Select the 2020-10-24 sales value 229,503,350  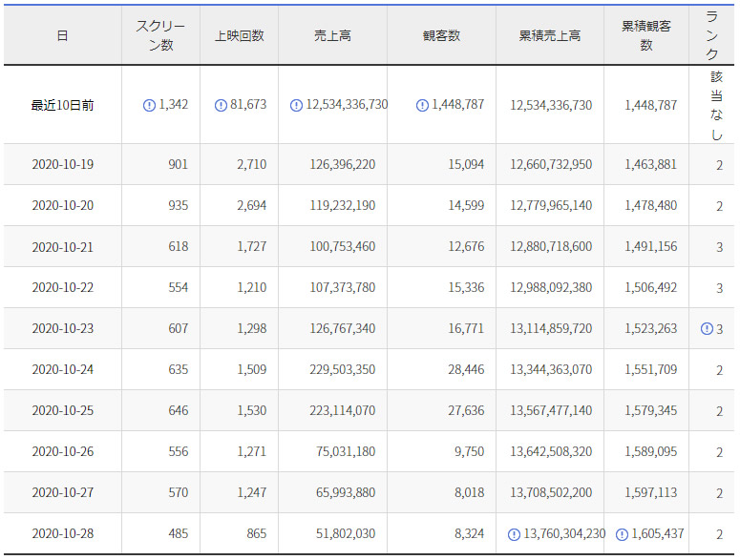pos(342,370)
